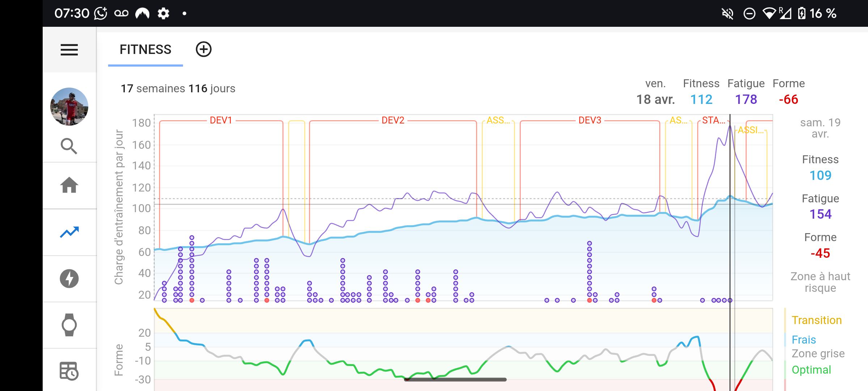Tap the Optimal zone legend
The width and height of the screenshot is (868, 391).
tap(811, 370)
